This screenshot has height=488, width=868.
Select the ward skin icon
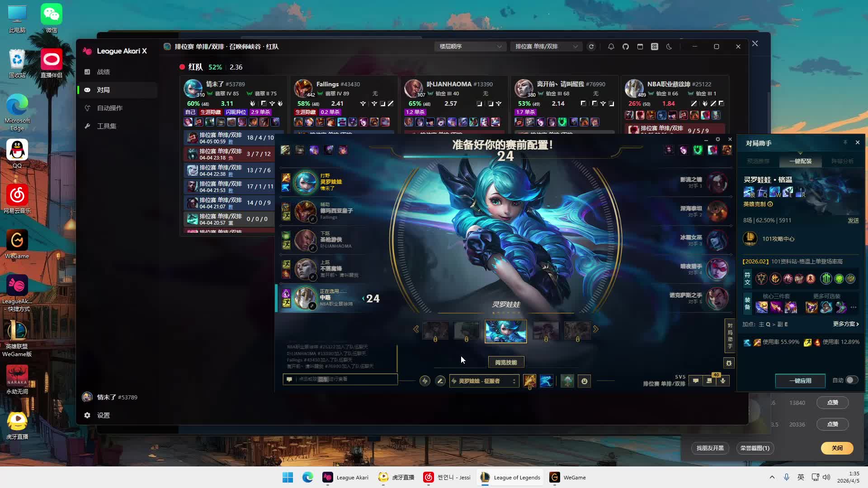click(x=567, y=381)
